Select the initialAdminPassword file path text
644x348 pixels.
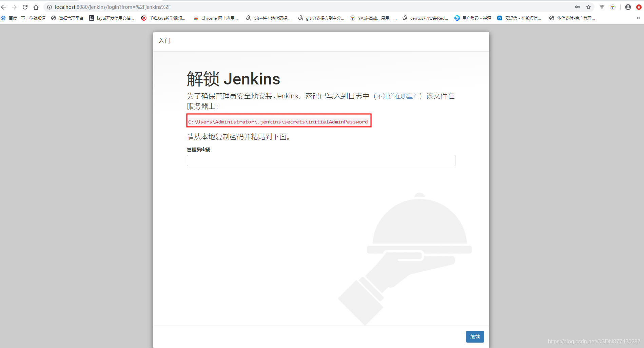pyautogui.click(x=278, y=122)
